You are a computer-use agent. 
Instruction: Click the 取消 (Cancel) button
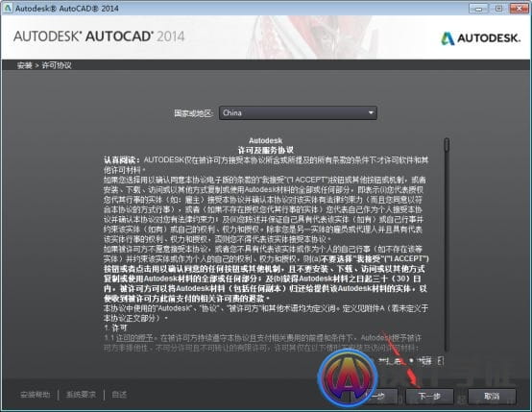pos(492,396)
